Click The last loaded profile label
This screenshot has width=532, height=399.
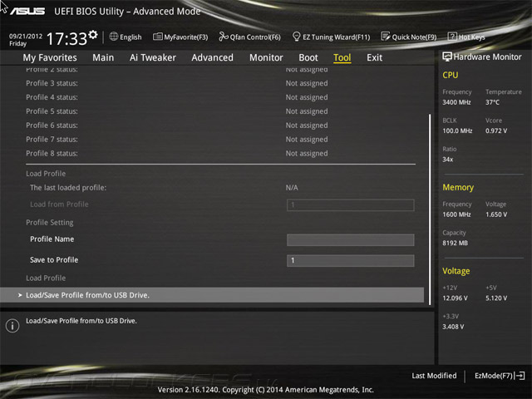click(68, 188)
